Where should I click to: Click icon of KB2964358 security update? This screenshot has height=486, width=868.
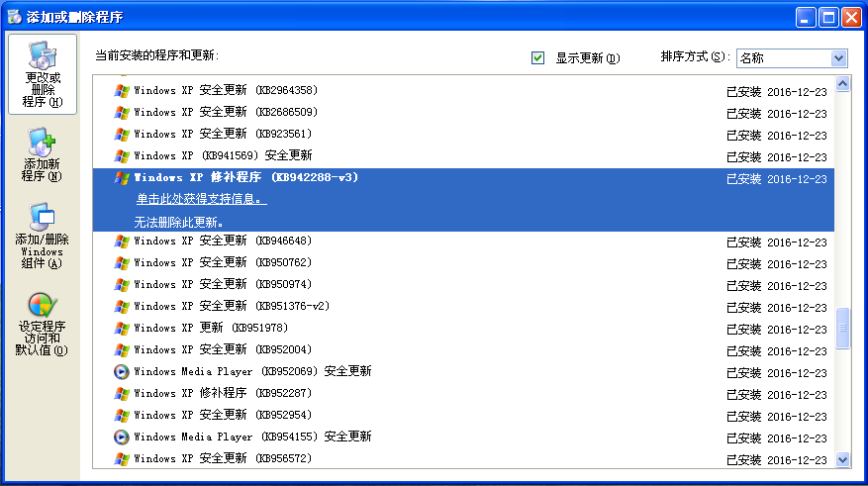[x=121, y=91]
